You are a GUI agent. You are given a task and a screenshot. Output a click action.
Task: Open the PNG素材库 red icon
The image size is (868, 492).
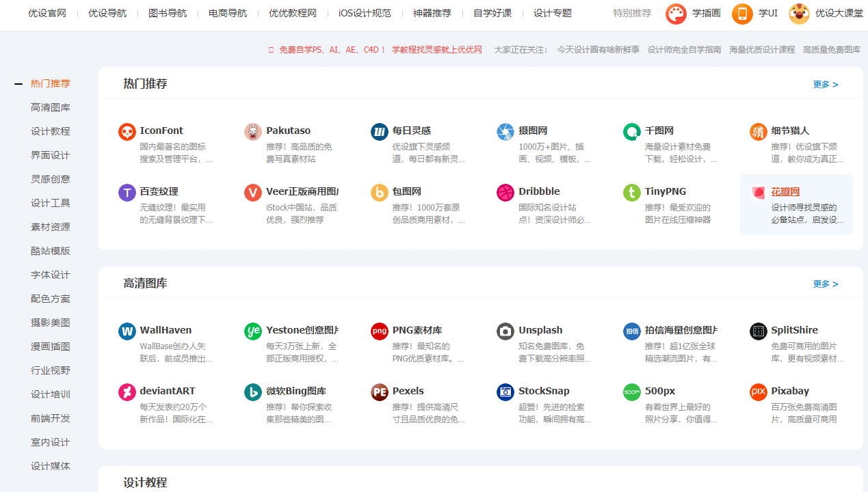(380, 331)
